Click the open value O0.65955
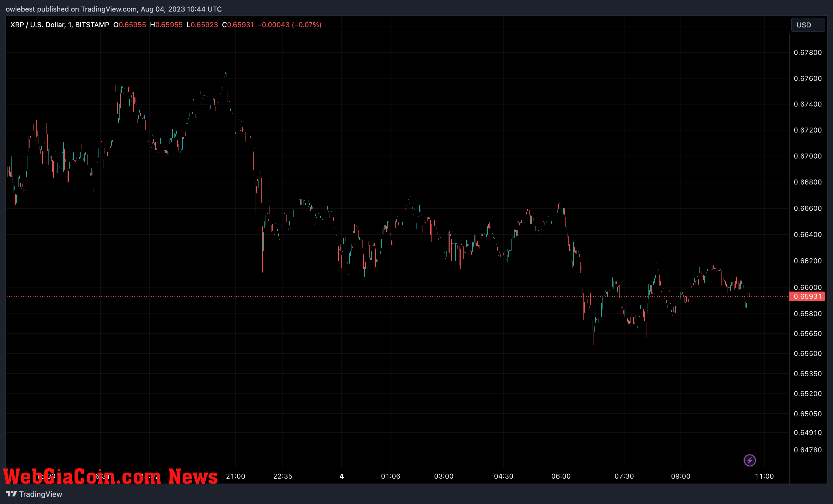 pos(129,25)
